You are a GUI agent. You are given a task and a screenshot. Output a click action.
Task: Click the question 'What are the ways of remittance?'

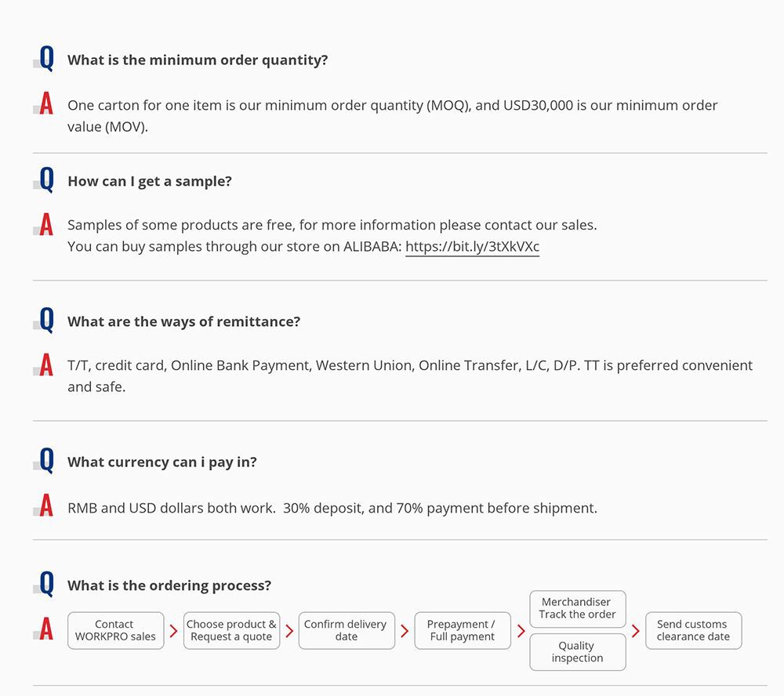tap(183, 321)
